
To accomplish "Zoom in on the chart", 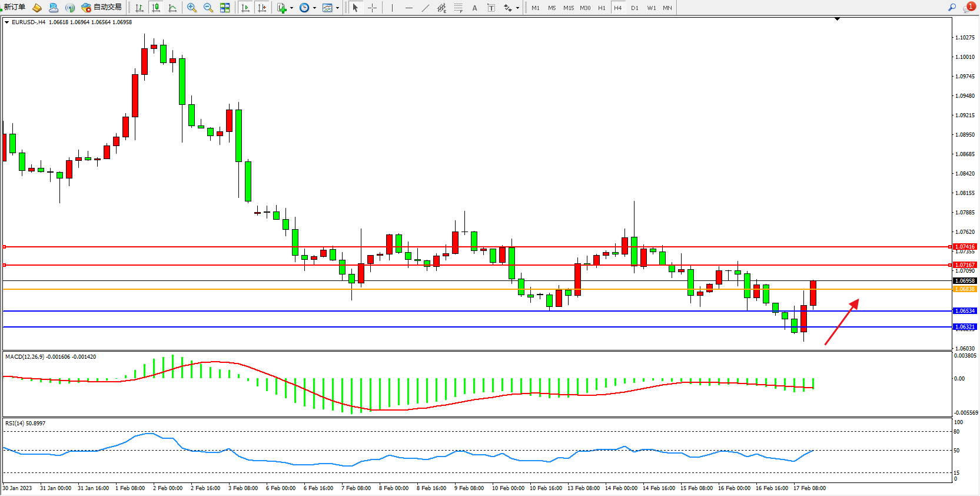I will point(192,8).
